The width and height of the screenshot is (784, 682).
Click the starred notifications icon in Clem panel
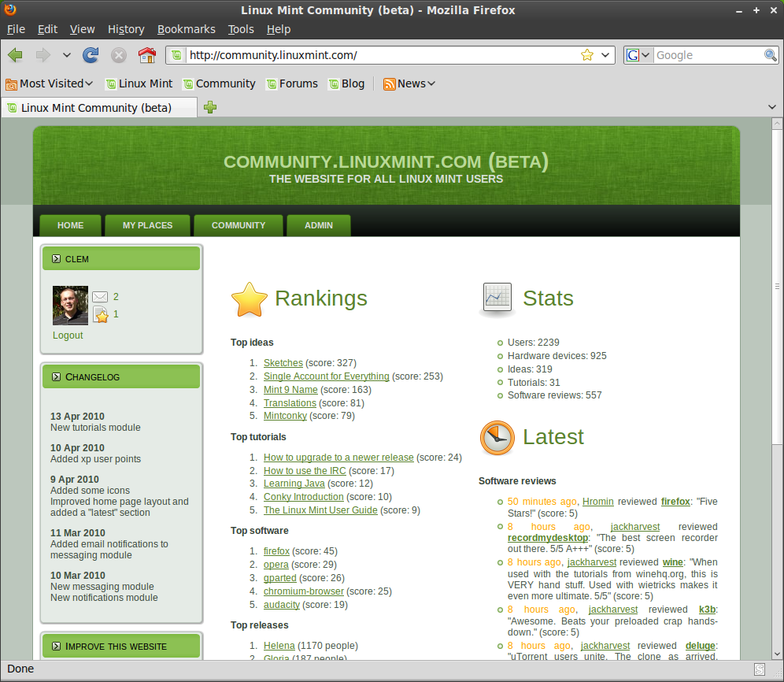tap(101, 314)
